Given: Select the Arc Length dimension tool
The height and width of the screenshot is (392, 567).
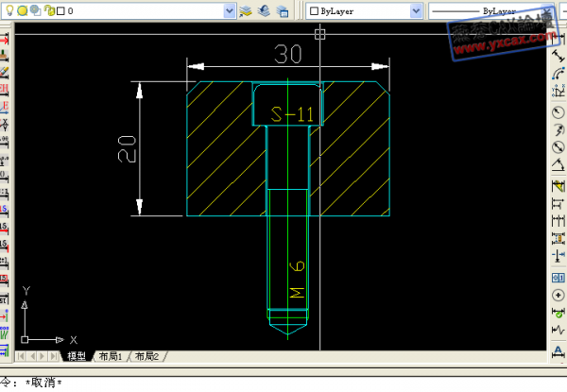Looking at the screenshot, I should (x=558, y=74).
